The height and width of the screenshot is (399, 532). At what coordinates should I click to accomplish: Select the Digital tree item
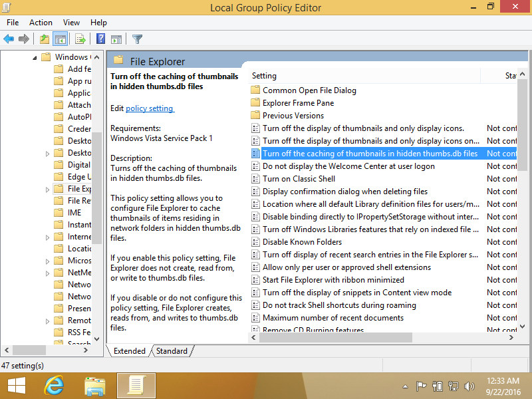pos(78,165)
